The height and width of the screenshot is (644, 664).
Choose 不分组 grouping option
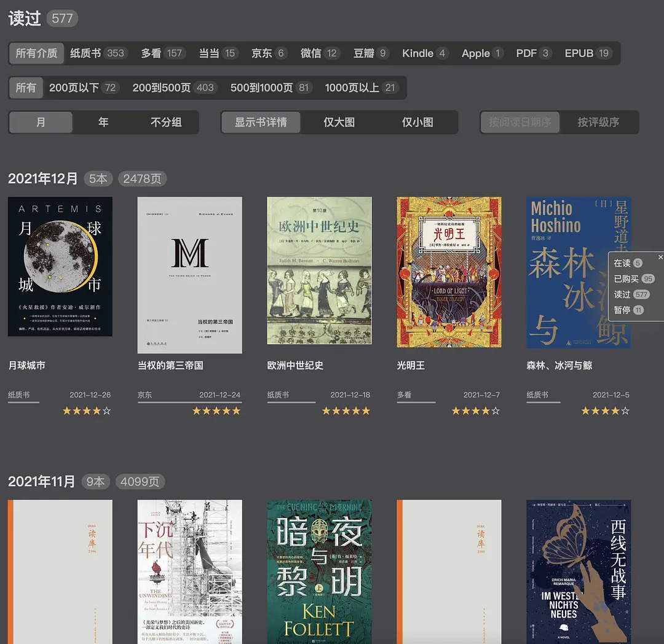167,122
